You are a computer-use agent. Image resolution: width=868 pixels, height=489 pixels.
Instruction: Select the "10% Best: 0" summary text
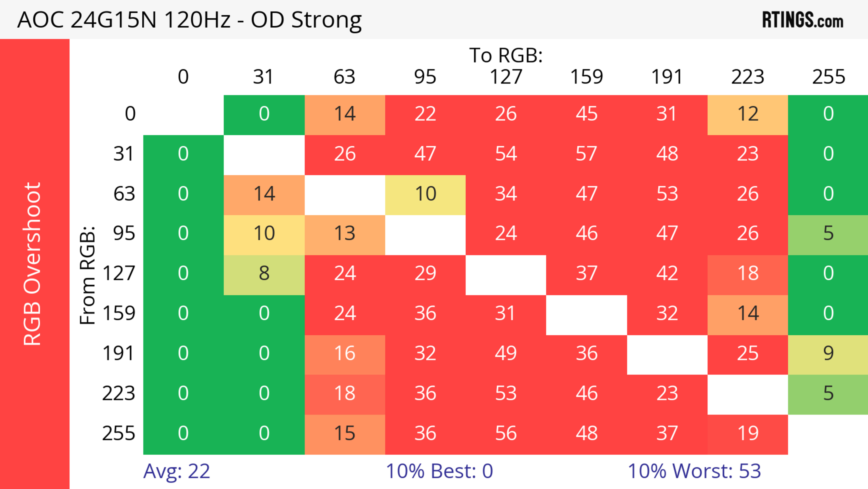pos(439,471)
